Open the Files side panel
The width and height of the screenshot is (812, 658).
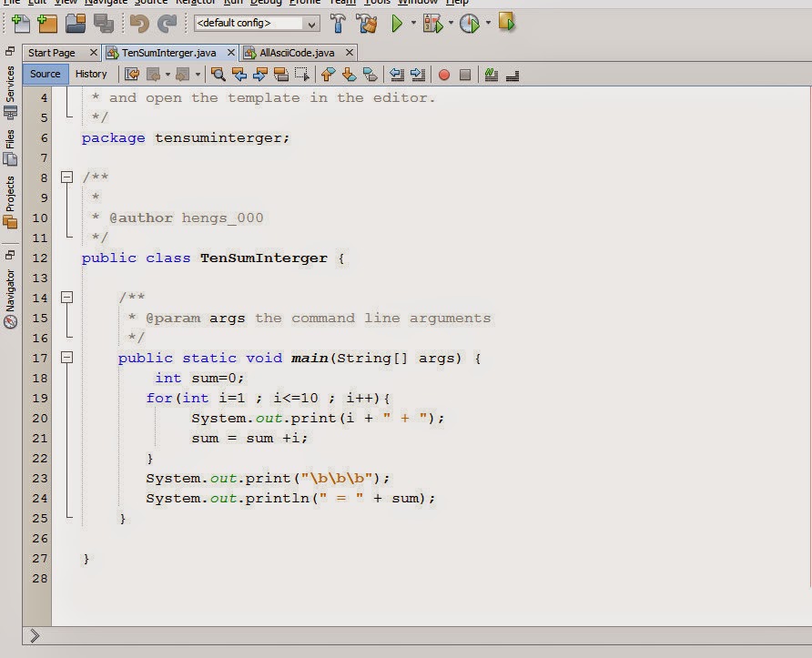click(x=10, y=147)
